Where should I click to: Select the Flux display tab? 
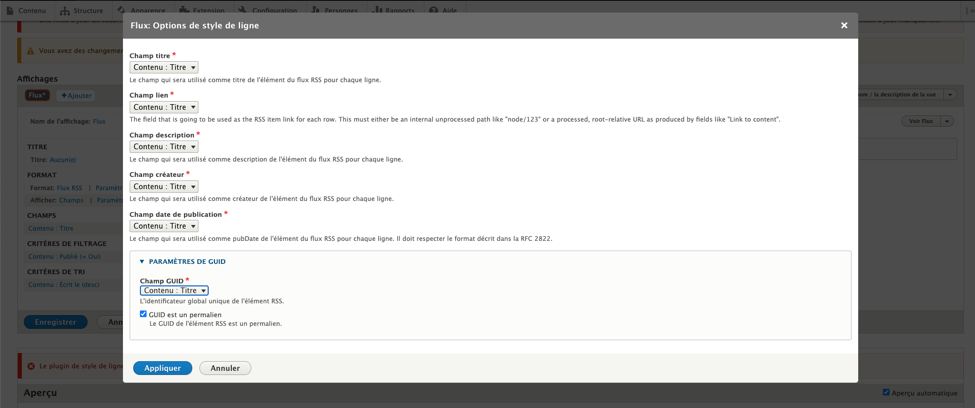[x=37, y=95]
